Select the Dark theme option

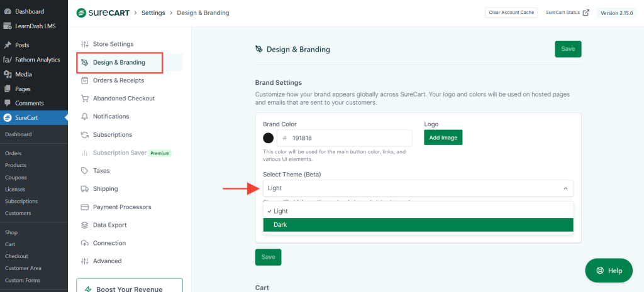(418, 225)
